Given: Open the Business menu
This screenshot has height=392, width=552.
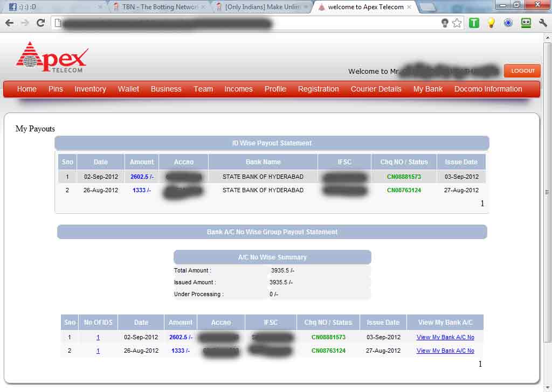Looking at the screenshot, I should tap(166, 89).
